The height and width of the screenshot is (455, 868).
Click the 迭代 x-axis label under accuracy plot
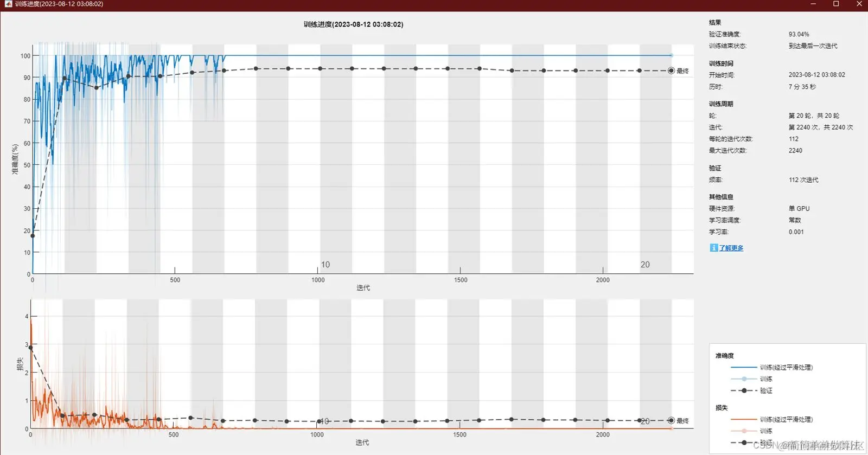pyautogui.click(x=363, y=287)
